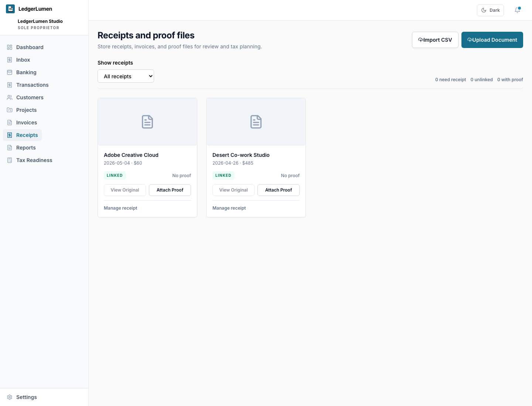Click the LedgerLumen logo icon

(x=10, y=9)
